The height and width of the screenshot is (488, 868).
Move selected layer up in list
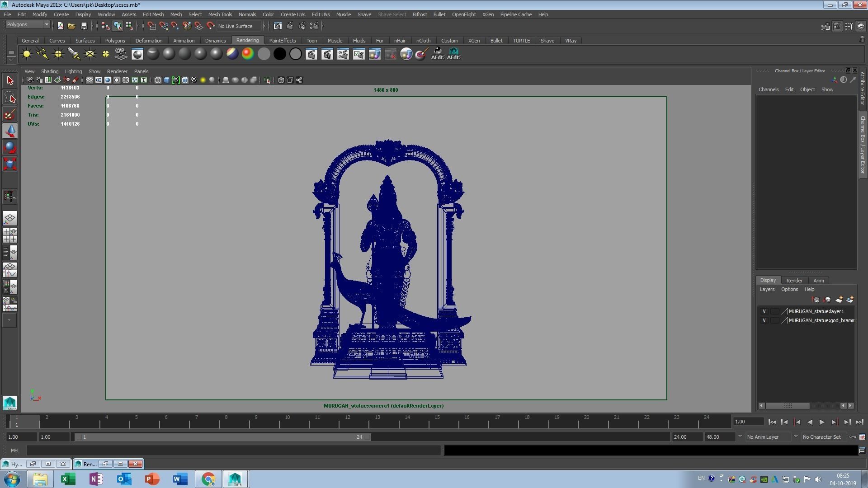[x=816, y=300]
